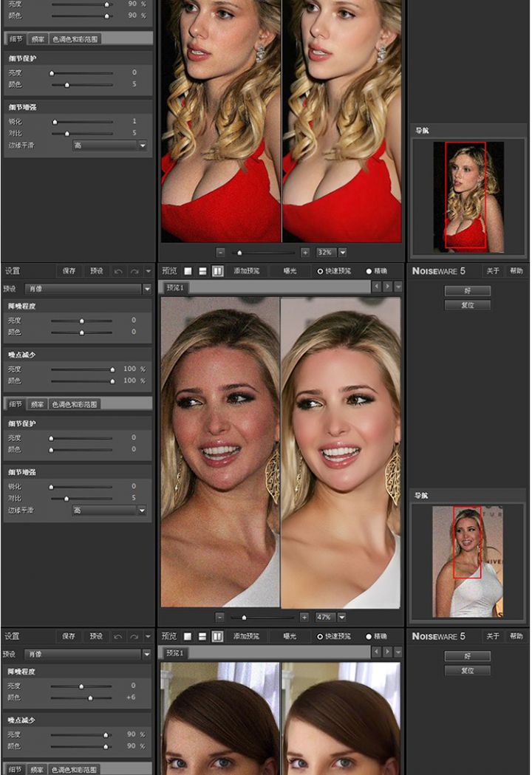Image resolution: width=532 pixels, height=775 pixels.
Task: Click zoom-out minus button beside the 32% zoom
Action: (x=220, y=252)
